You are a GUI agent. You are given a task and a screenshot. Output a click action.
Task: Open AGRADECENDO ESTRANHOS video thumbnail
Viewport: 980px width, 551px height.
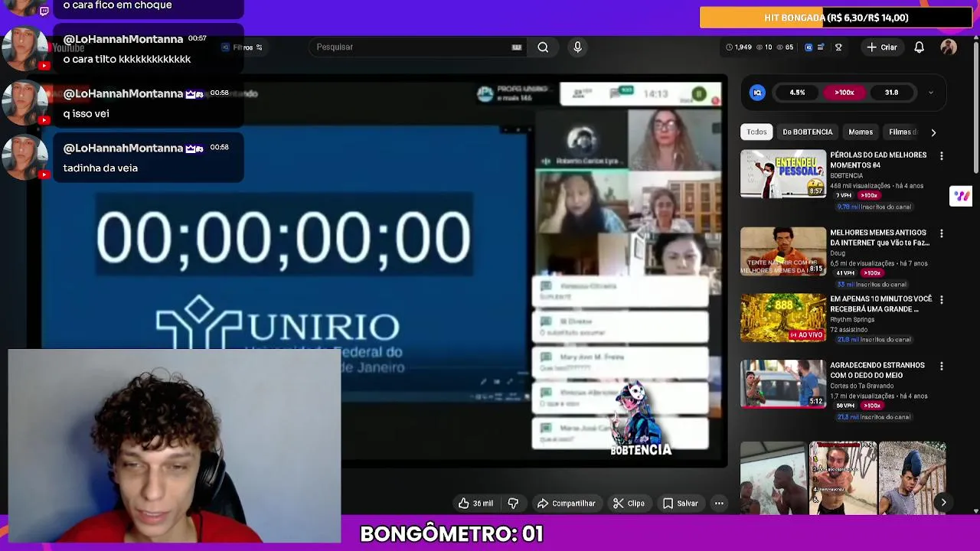pyautogui.click(x=783, y=384)
